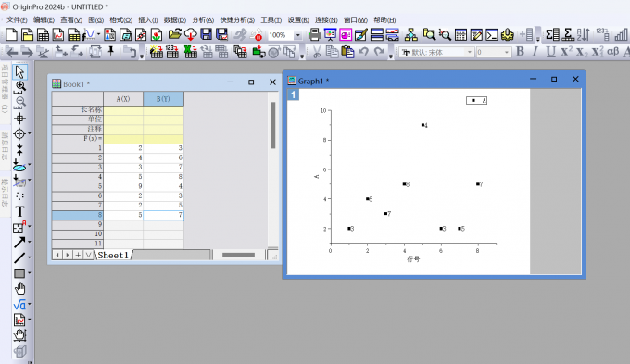Select column header A(X) in Book1
630x364 pixels.
tap(123, 99)
